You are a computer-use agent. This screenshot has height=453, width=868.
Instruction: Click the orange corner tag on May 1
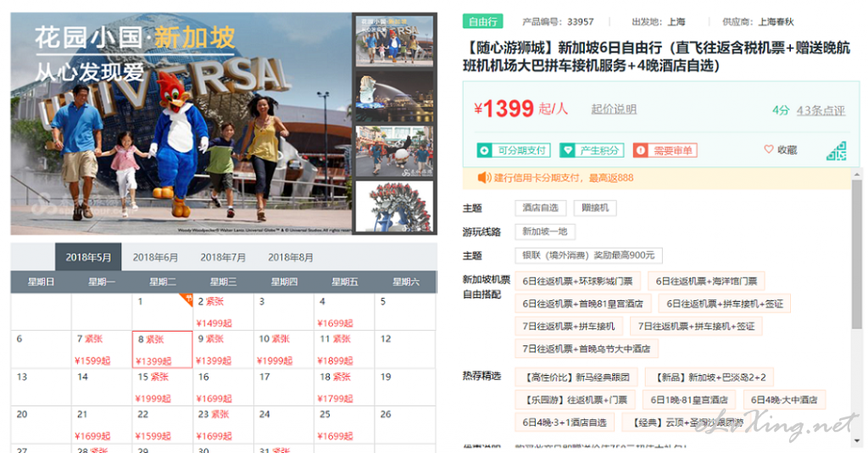(186, 299)
